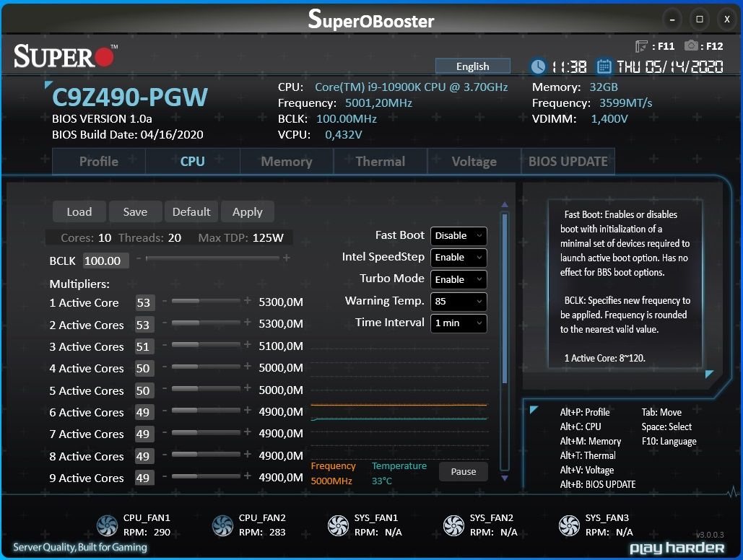This screenshot has width=743, height=560.
Task: Select the CPU tab
Action: (192, 162)
